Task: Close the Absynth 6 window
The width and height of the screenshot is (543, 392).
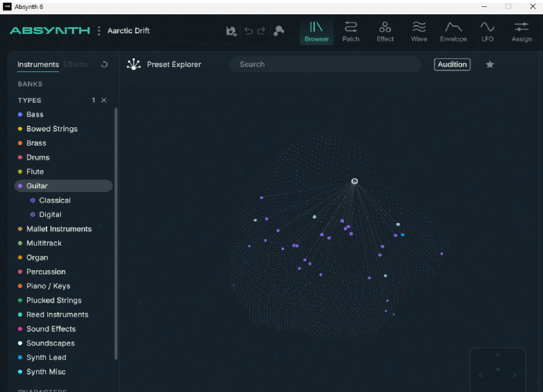Action: (x=532, y=6)
